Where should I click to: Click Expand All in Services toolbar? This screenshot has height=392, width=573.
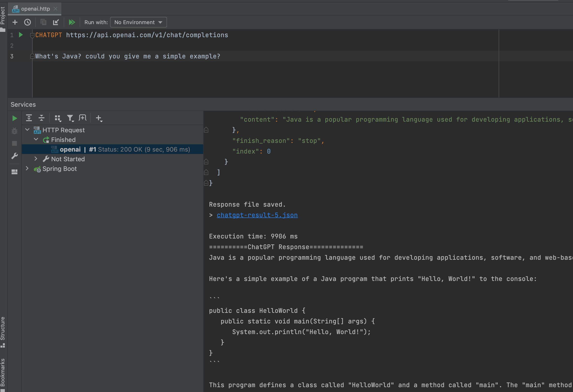pyautogui.click(x=29, y=118)
